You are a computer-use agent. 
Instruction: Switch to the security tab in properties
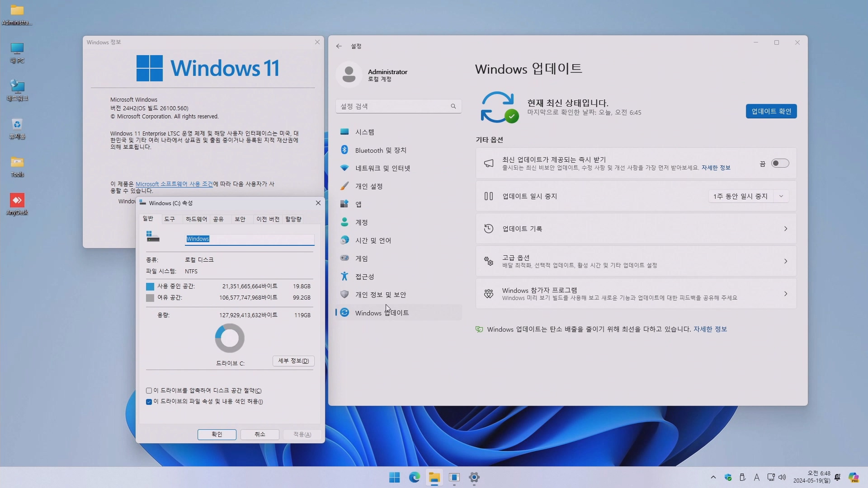tap(240, 219)
